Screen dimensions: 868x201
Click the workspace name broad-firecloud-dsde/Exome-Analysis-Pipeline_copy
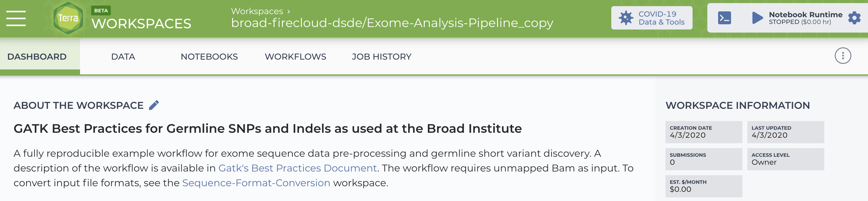click(x=392, y=23)
